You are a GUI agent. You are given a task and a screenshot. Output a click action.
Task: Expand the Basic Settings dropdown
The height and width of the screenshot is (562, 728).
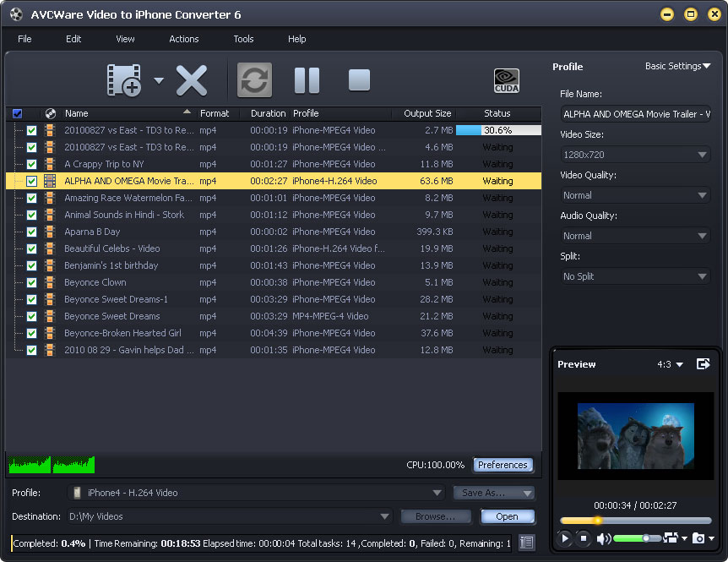click(678, 66)
